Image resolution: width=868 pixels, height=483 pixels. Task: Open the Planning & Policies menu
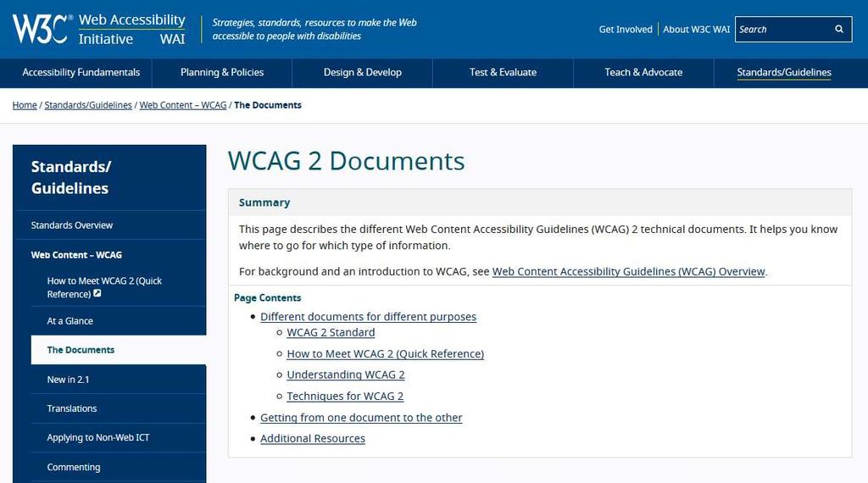coord(222,73)
